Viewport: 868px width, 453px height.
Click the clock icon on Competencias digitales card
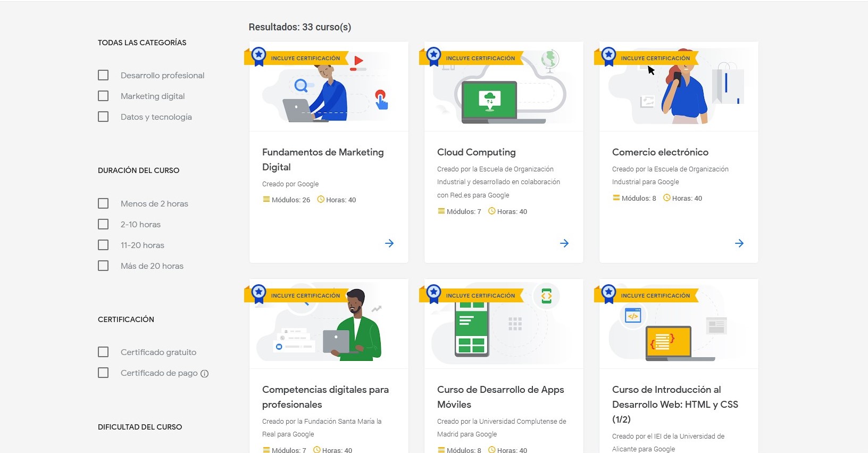point(317,450)
